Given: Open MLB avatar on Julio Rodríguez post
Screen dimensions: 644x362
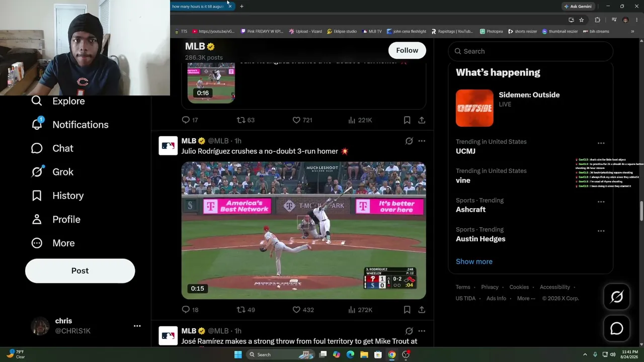Looking at the screenshot, I should pyautogui.click(x=168, y=146).
